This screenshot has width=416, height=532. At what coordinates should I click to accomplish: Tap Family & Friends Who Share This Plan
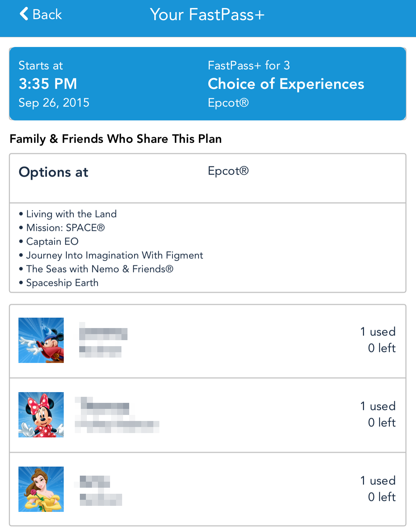coord(116,139)
